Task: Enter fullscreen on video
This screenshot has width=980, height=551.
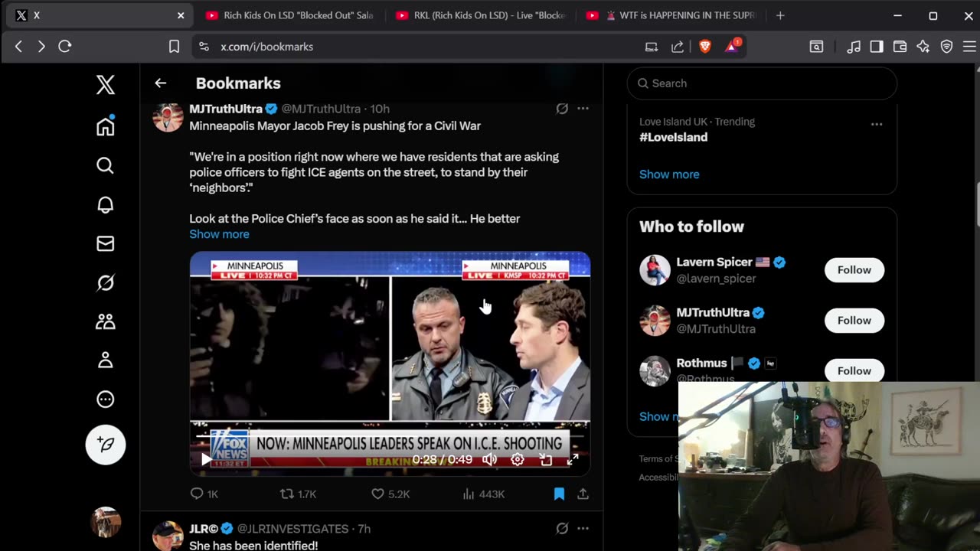Action: 573,459
